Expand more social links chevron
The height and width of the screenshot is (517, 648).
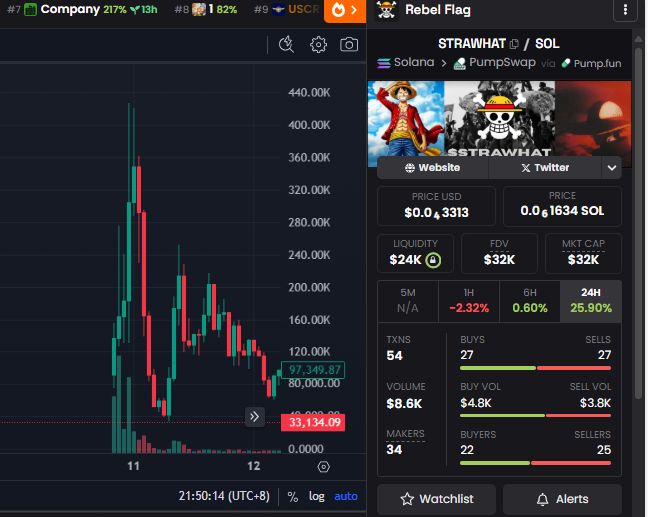click(x=612, y=168)
